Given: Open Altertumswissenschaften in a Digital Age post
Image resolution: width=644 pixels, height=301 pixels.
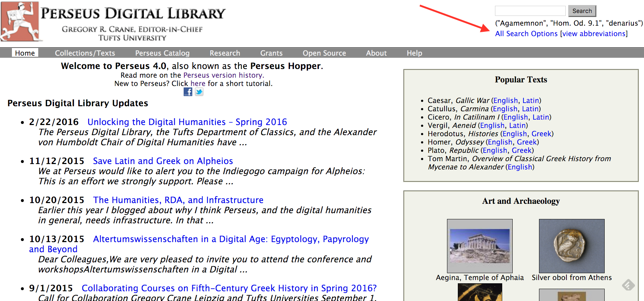Looking at the screenshot, I should click(231, 239).
